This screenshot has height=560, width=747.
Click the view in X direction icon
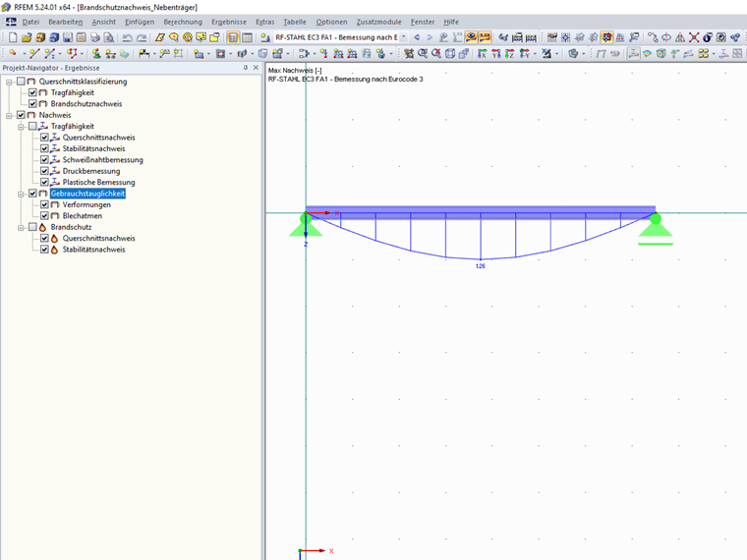[483, 53]
